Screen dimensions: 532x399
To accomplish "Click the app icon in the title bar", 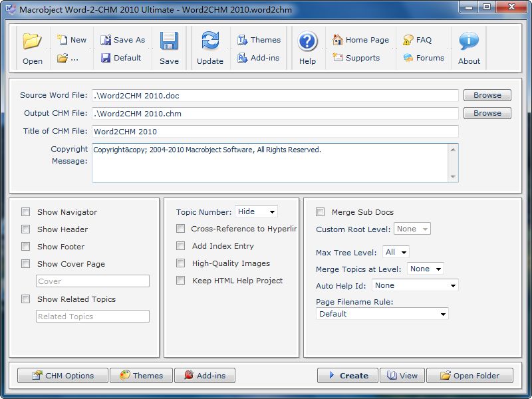I will tap(11, 9).
